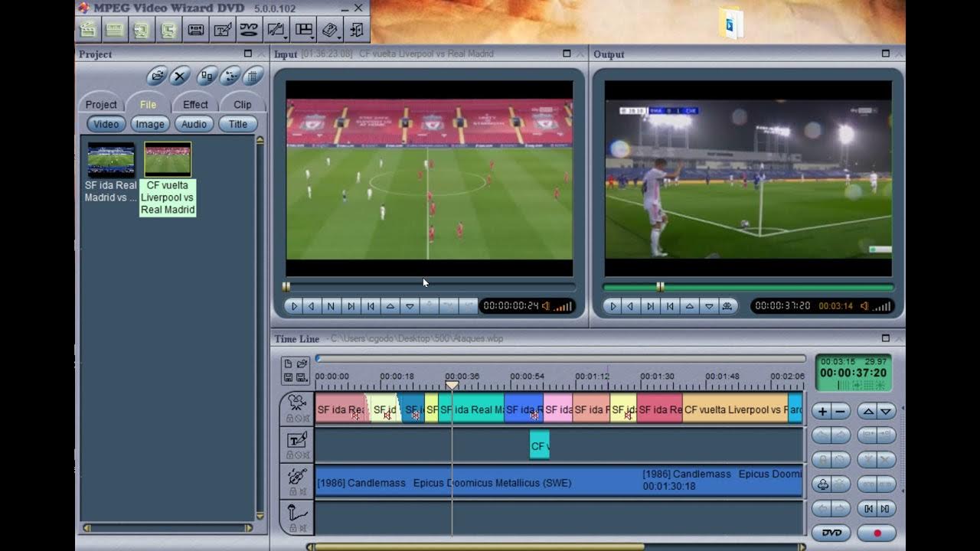980x551 pixels.
Task: Switch to the File tab
Action: pos(148,104)
